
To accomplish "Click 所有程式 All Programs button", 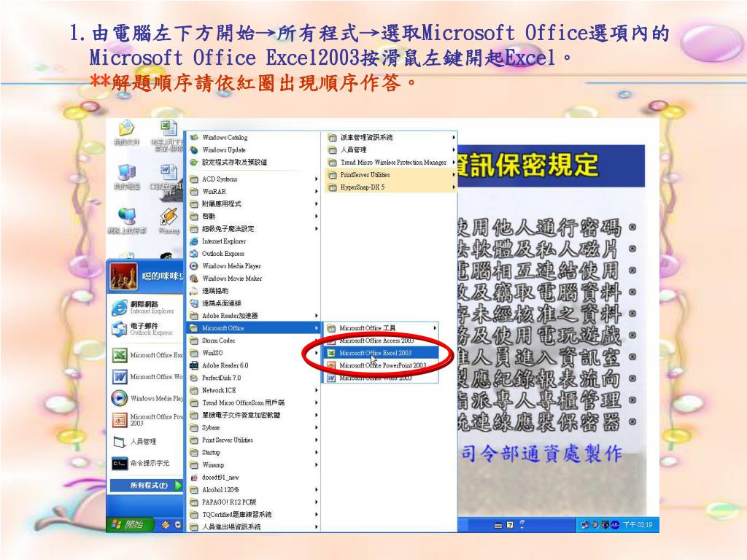I will point(147,485).
